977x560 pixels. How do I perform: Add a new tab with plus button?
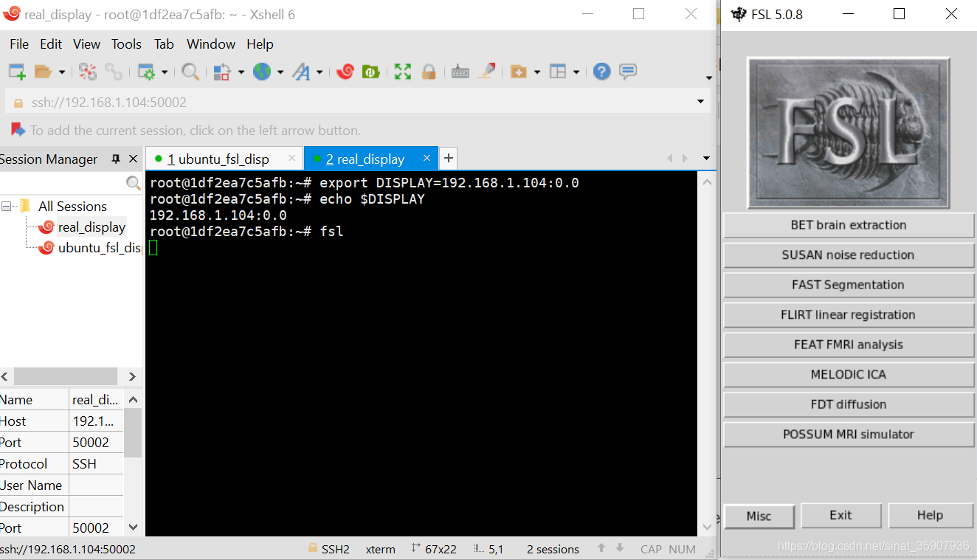(448, 158)
